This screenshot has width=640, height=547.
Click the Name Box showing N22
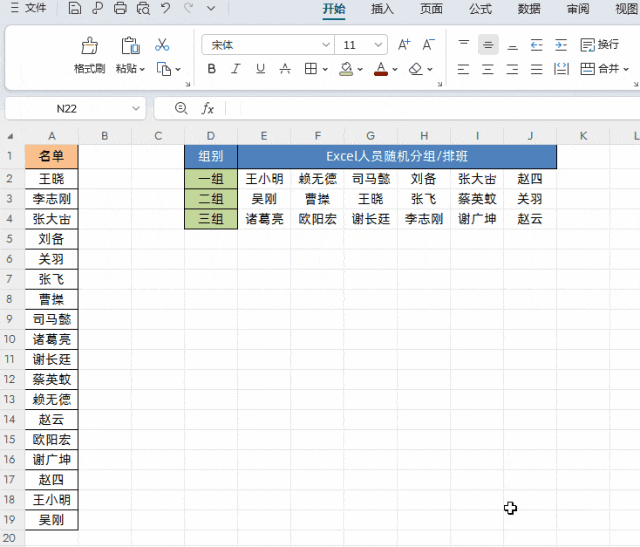pyautogui.click(x=67, y=109)
